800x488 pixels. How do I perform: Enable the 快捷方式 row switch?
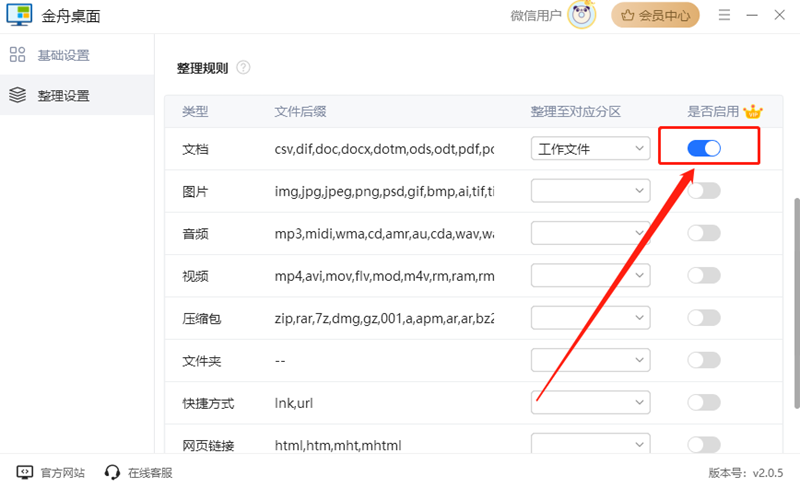[704, 403]
